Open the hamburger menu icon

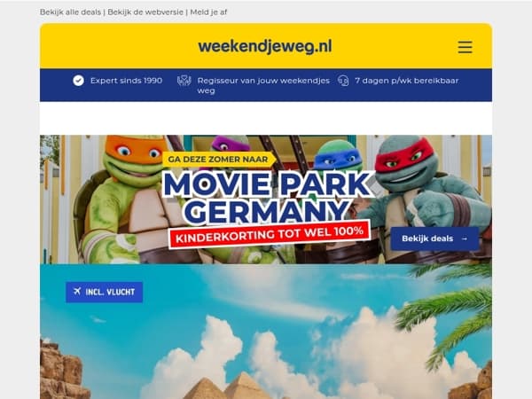pyautogui.click(x=465, y=47)
